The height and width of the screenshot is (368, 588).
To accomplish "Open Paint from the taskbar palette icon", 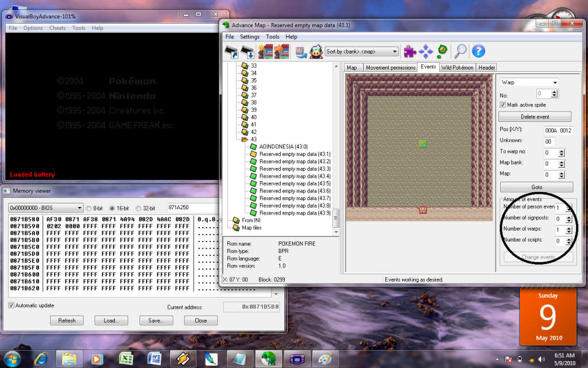I will click(x=325, y=359).
